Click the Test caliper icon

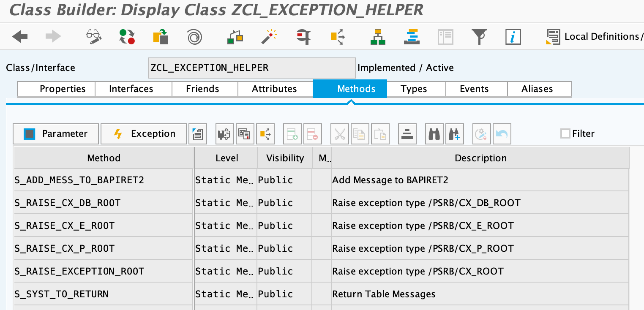[303, 37]
